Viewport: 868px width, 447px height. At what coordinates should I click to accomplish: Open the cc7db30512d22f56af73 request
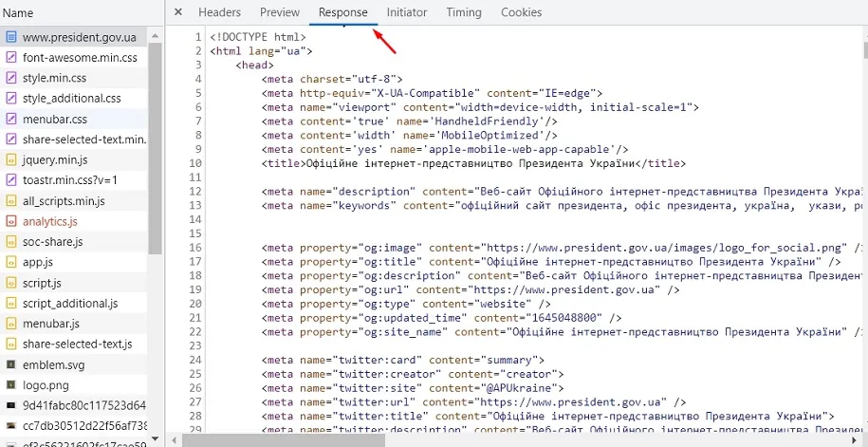click(74, 426)
